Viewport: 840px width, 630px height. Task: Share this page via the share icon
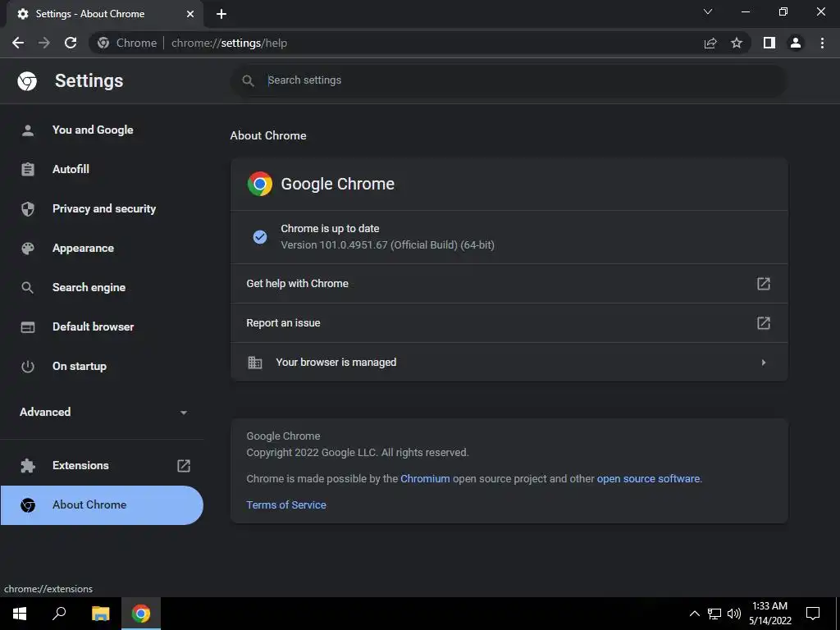pos(710,43)
